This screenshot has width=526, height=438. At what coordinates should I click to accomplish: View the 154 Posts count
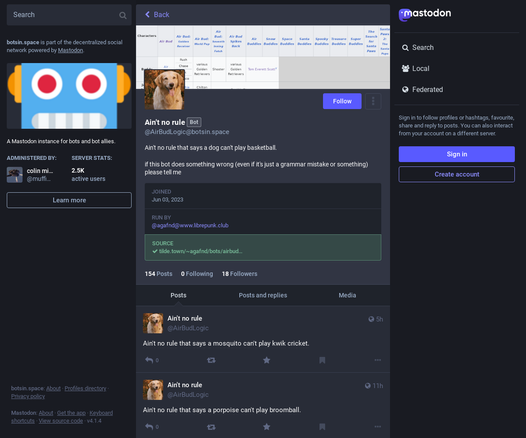(x=158, y=274)
